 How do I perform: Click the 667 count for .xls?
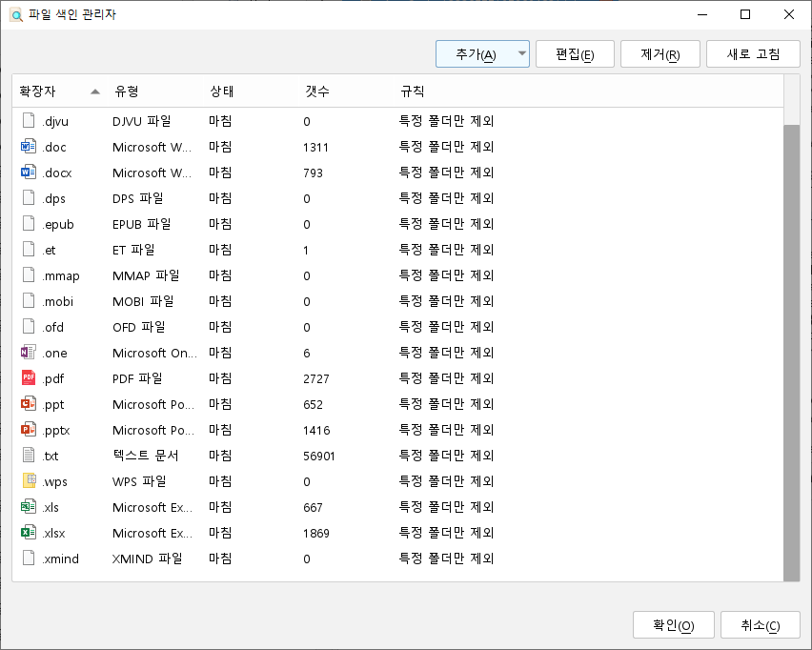click(x=313, y=507)
